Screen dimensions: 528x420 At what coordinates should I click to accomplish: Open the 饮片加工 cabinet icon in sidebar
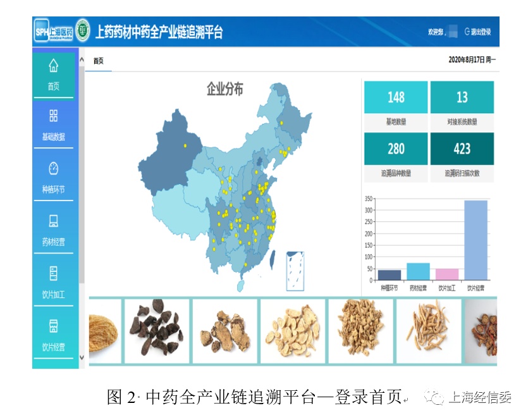coord(54,273)
